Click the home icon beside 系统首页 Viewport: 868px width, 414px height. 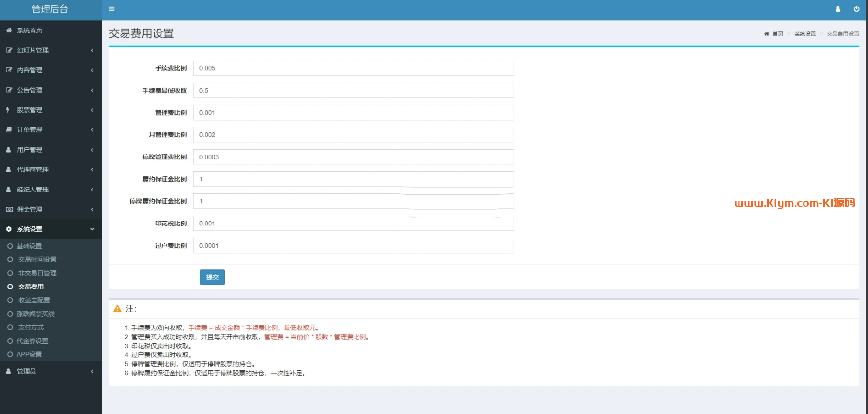tap(9, 31)
